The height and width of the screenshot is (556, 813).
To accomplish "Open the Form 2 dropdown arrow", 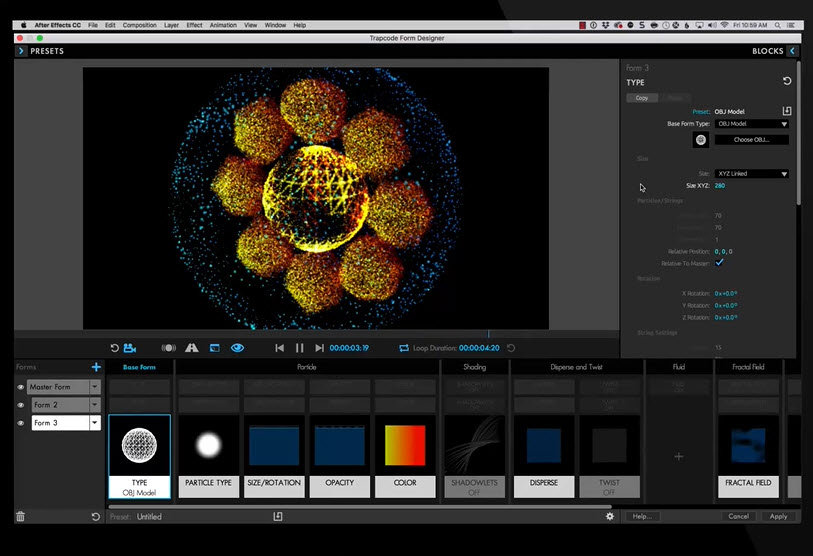I will click(95, 405).
